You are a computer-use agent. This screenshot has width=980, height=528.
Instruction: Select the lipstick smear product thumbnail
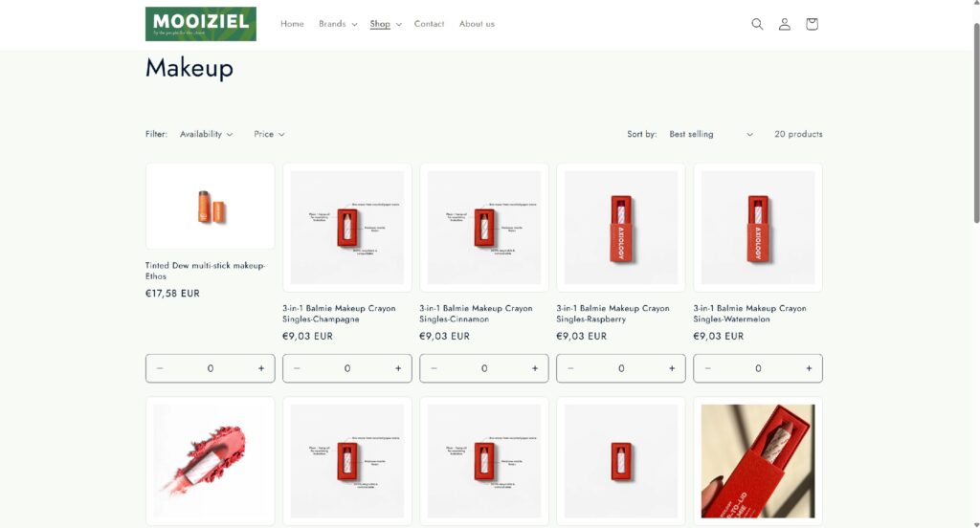210,461
